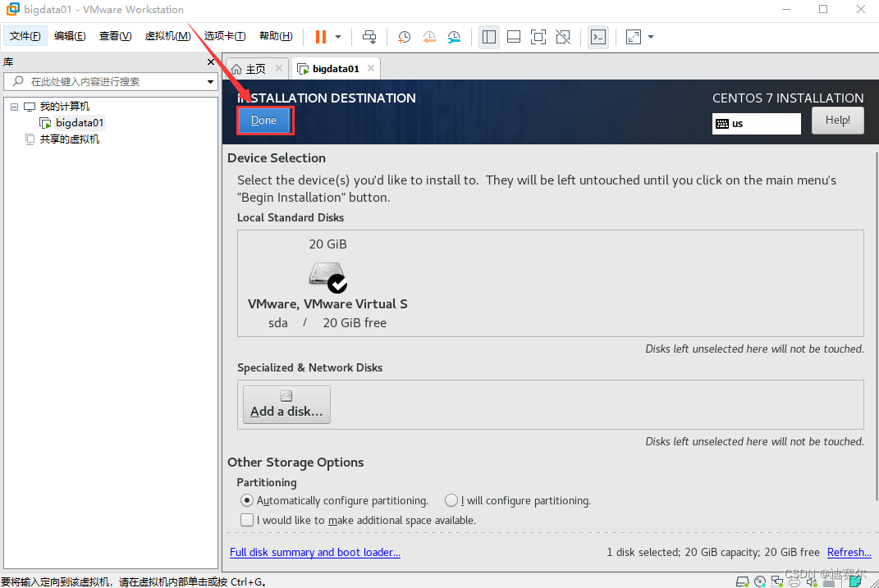The height and width of the screenshot is (588, 879).
Task: Select bigdata01 in the library tree
Action: click(x=80, y=123)
